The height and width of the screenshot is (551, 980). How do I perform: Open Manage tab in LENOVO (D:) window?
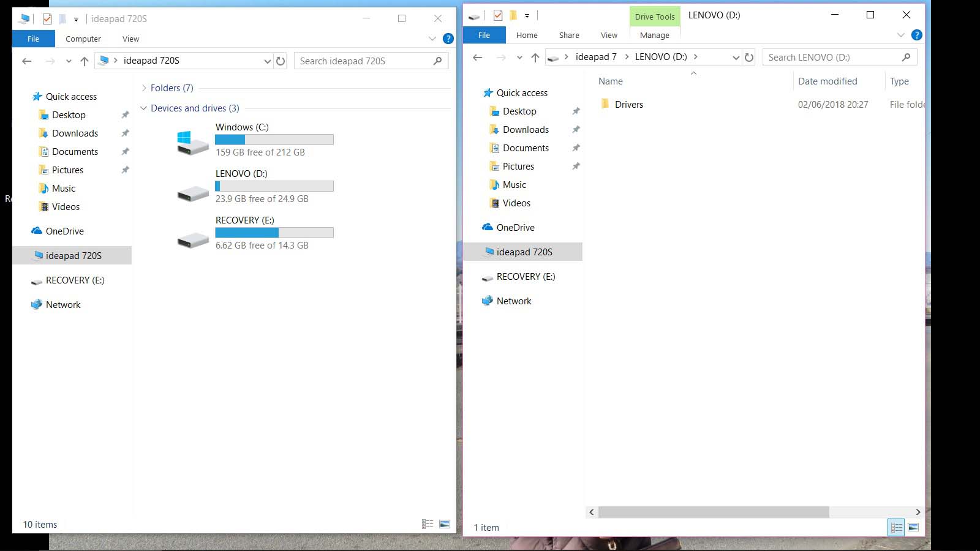tap(655, 35)
